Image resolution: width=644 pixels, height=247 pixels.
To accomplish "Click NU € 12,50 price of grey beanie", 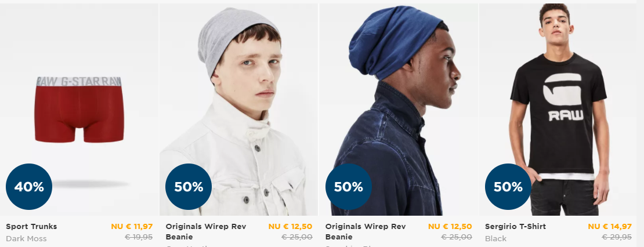I will point(290,227).
